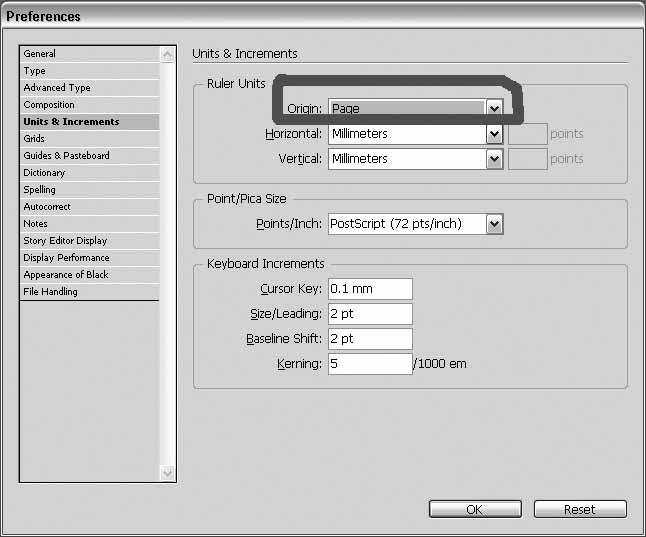
Task: Select File Handling category
Action: 89,292
